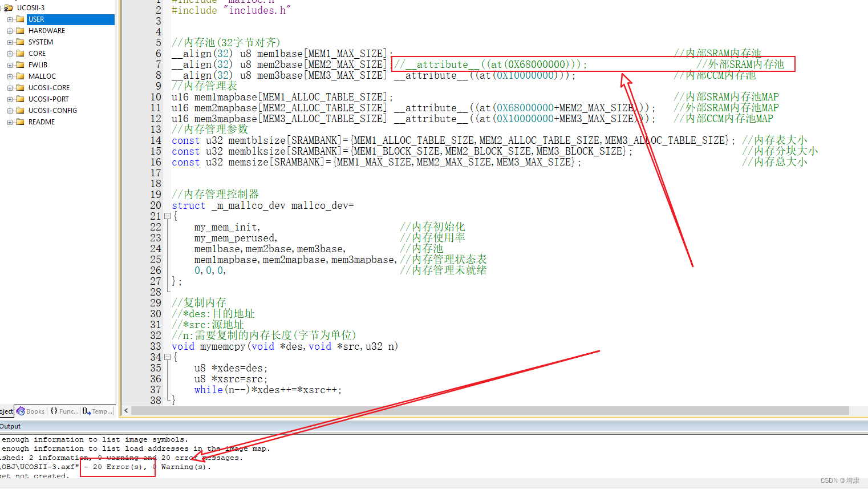Expand the README folder node
Screen dimensions: 868x489
point(10,122)
